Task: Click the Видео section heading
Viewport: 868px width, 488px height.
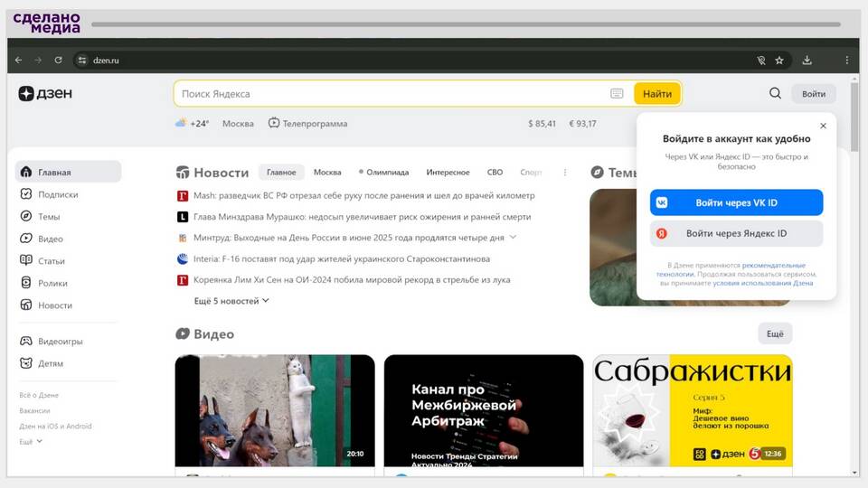Action: pyautogui.click(x=205, y=333)
